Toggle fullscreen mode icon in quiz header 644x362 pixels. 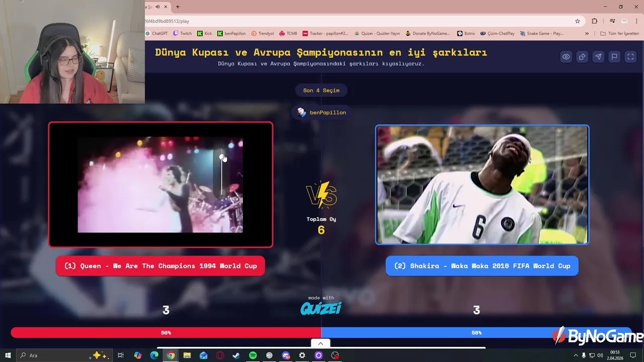[x=630, y=57]
